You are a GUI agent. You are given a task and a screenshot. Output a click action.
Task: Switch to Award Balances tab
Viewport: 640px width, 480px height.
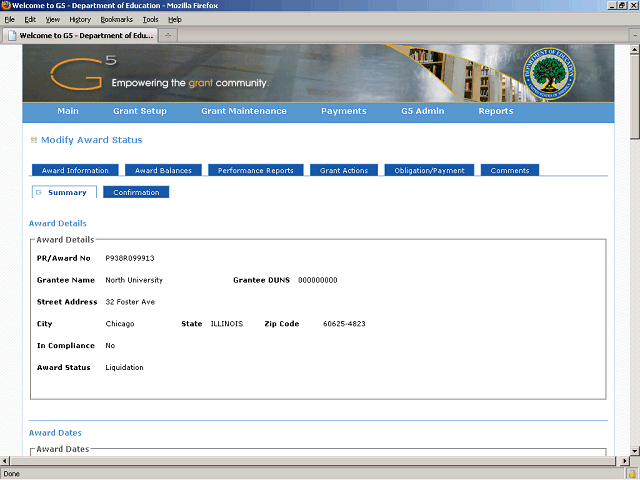(x=163, y=170)
